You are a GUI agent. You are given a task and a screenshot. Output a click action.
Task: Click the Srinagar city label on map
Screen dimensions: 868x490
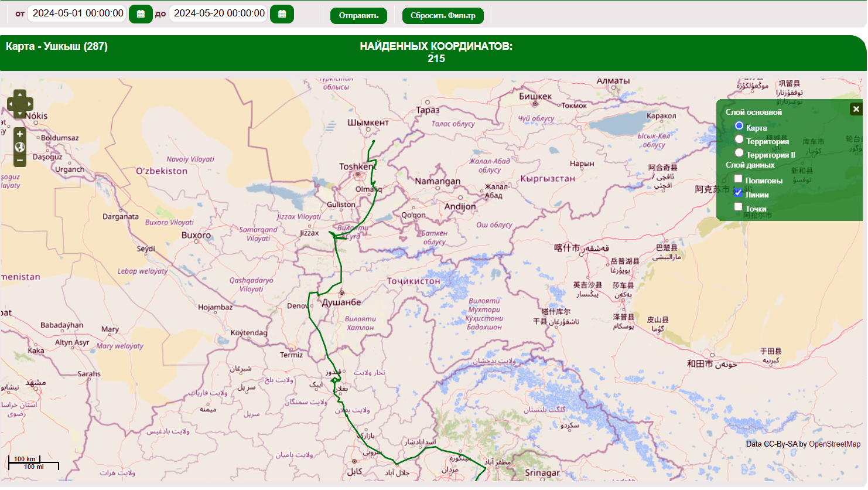coord(542,472)
